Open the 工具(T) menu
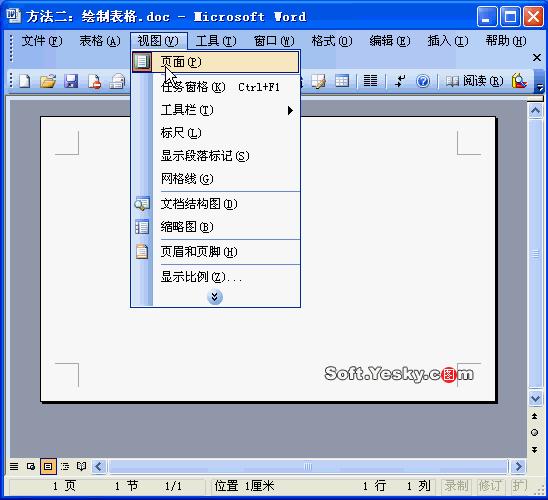Screen dimensions: 548x500 [x=216, y=41]
